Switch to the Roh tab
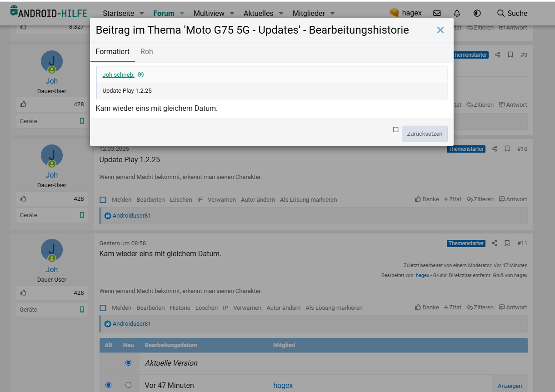The height and width of the screenshot is (392, 555). (x=146, y=52)
